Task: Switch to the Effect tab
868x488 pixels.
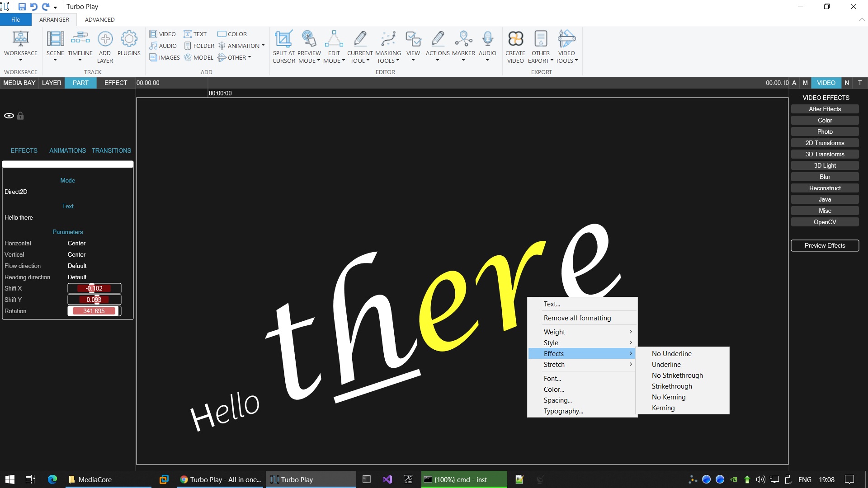Action: 116,83
